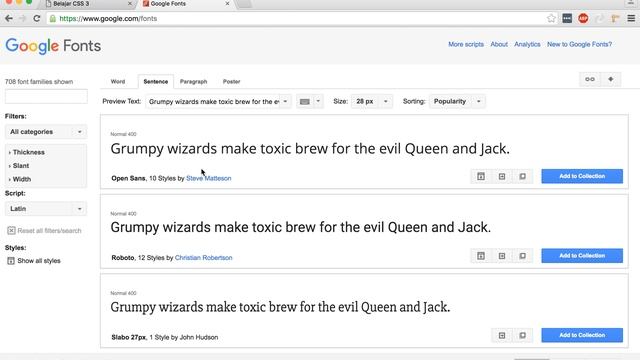
Task: Click the More scripts link
Action: point(466,44)
